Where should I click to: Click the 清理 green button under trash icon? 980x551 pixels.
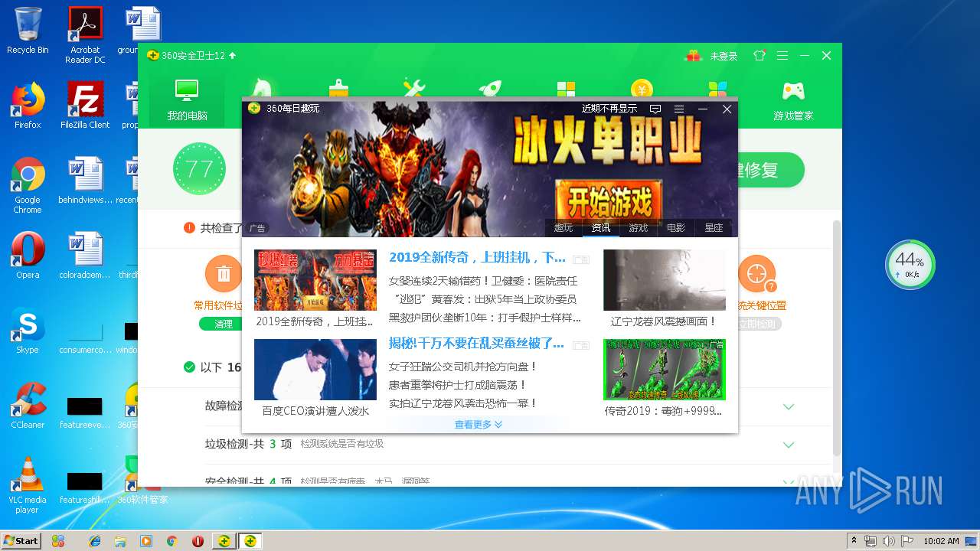coord(224,324)
